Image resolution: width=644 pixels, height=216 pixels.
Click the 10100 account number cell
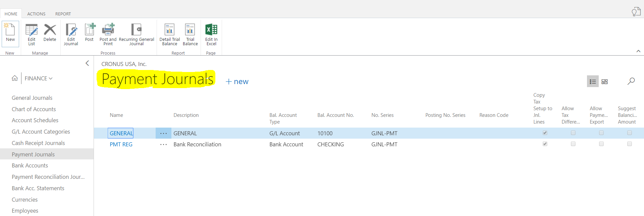[x=325, y=133]
